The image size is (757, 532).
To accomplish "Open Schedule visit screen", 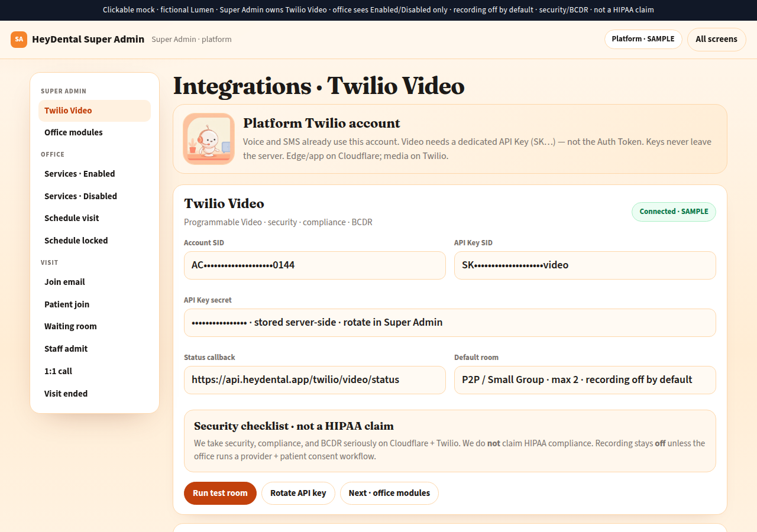I will pos(95,218).
